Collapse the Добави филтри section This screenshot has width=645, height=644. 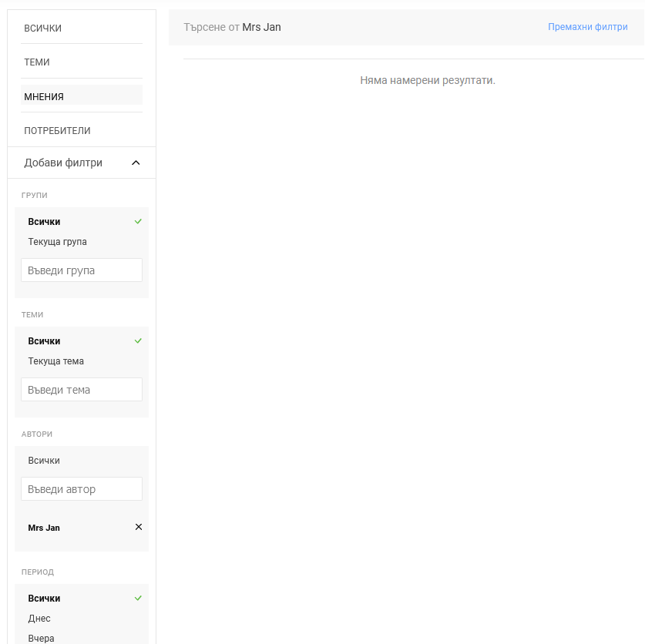click(x=82, y=163)
